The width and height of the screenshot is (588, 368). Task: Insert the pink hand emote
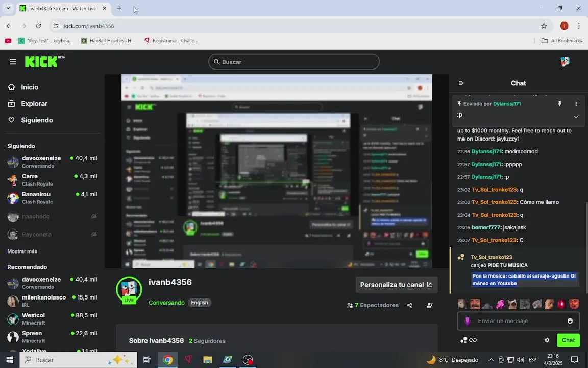pos(500,304)
